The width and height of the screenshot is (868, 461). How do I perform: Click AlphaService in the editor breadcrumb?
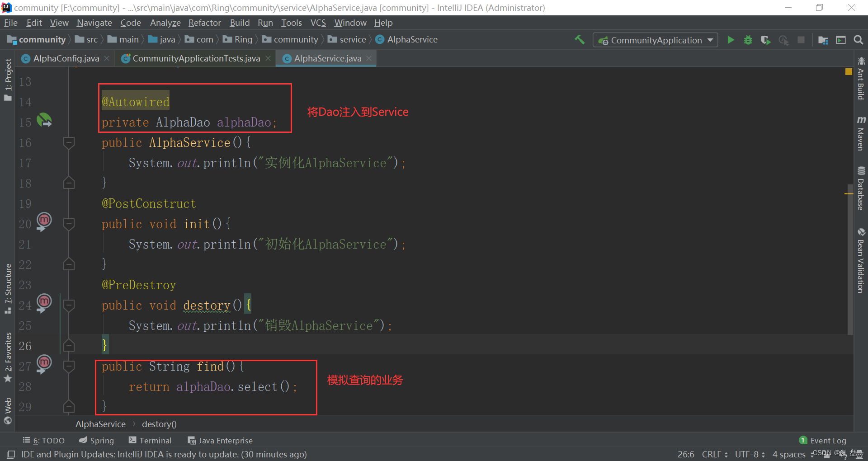(100, 424)
